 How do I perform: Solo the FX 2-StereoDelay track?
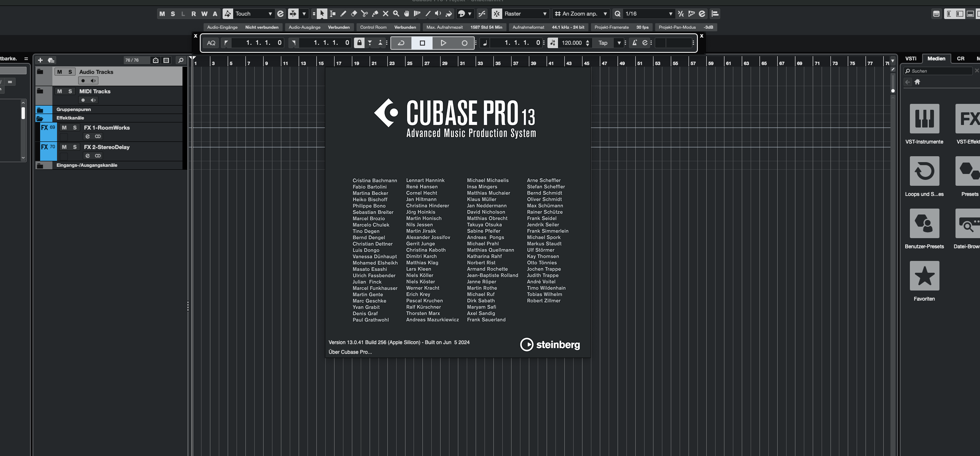click(74, 146)
